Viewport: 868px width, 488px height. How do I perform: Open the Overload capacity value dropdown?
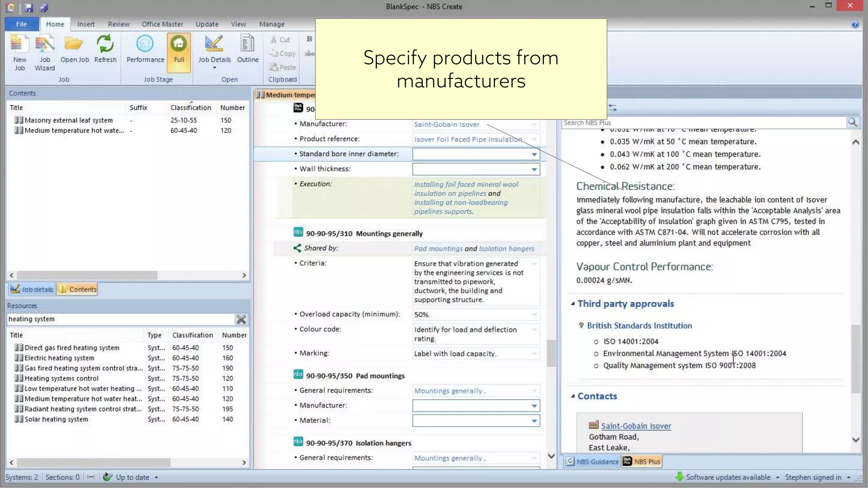(x=534, y=315)
